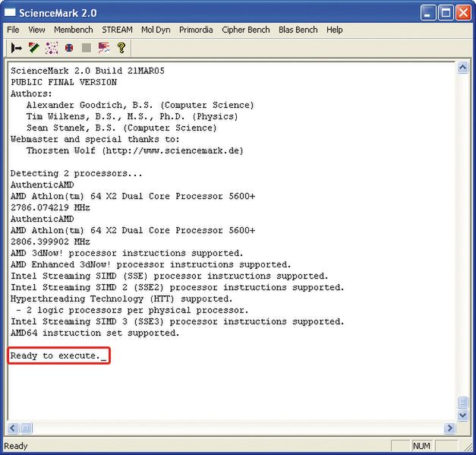476x455 pixels.
Task: Click the yellow question mark help icon
Action: (121, 48)
